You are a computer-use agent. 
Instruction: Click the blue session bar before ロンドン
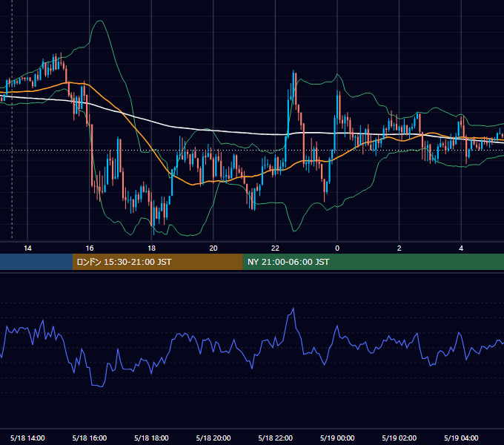(36, 262)
